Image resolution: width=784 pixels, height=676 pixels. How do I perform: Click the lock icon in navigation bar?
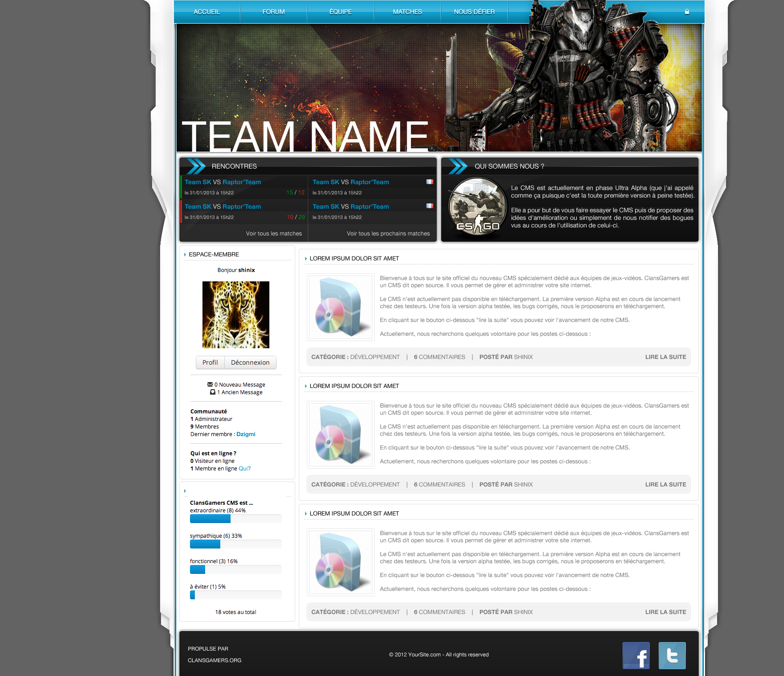point(687,12)
